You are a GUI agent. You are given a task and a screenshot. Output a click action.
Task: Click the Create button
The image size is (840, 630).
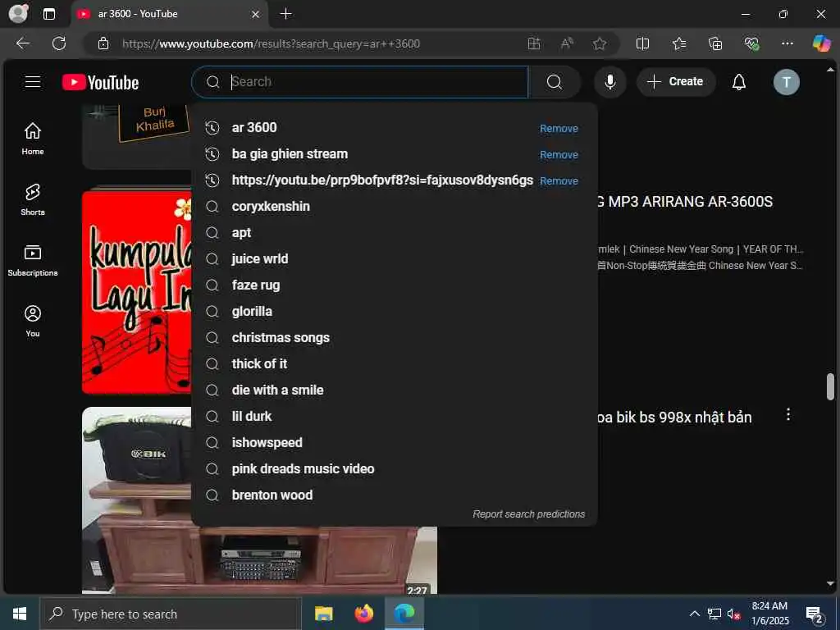click(676, 82)
